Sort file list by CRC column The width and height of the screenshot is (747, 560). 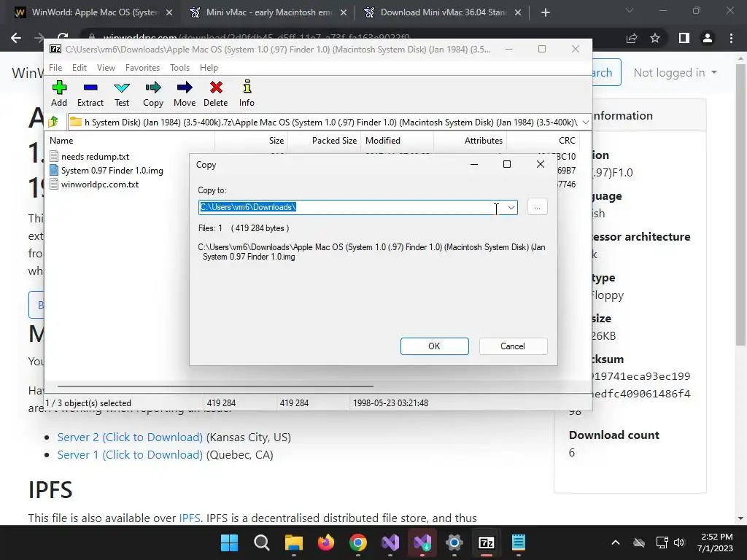click(543, 141)
